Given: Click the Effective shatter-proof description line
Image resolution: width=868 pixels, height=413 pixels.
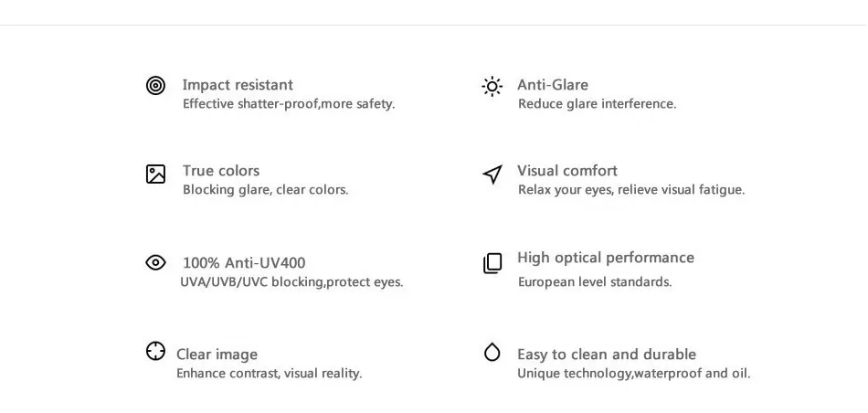Looking at the screenshot, I should 289,104.
